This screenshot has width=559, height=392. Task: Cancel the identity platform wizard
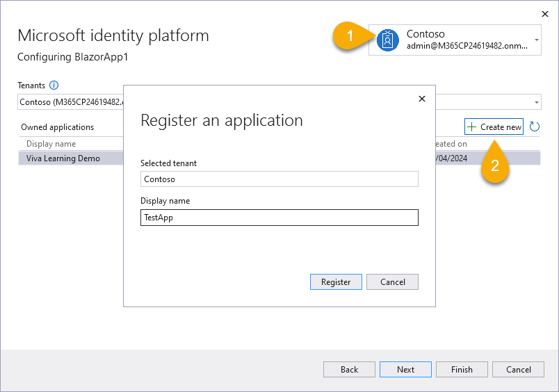point(518,369)
